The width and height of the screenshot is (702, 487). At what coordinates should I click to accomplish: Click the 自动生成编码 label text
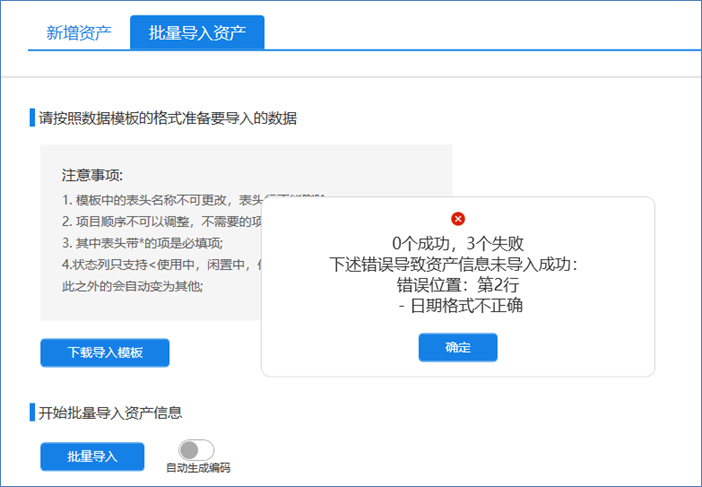click(x=198, y=468)
